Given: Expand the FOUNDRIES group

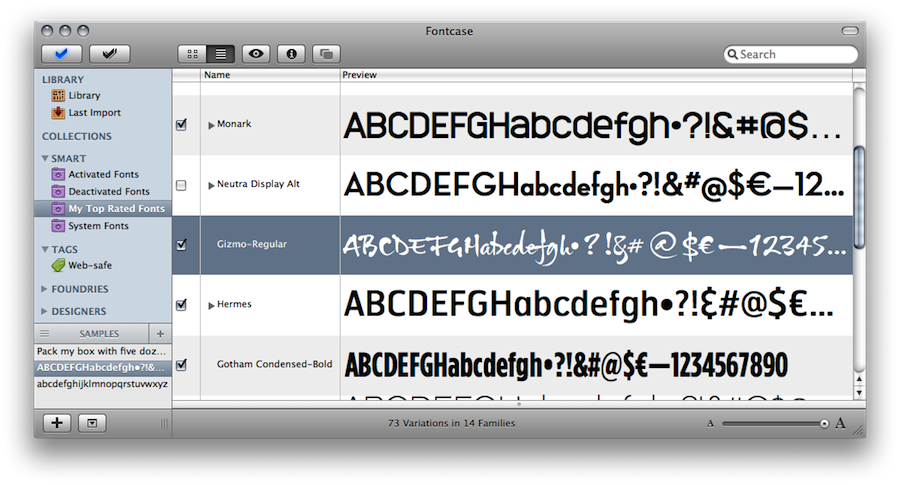Looking at the screenshot, I should tap(44, 289).
